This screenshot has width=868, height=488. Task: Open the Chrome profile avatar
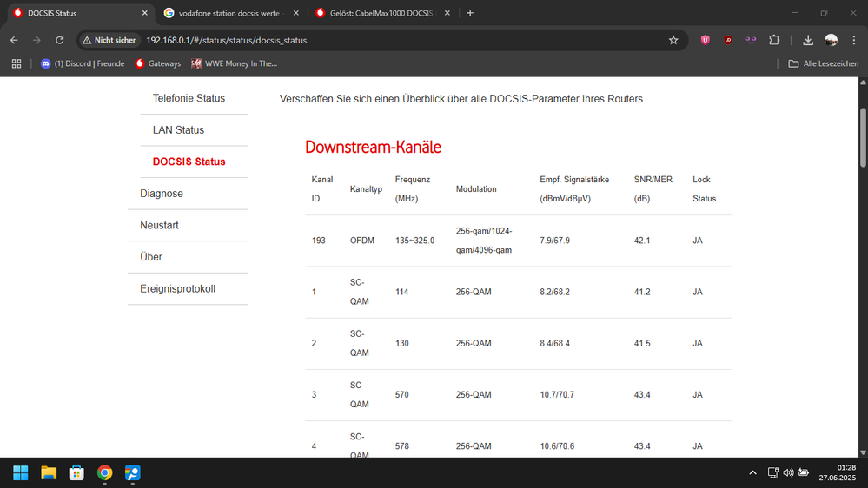[831, 40]
